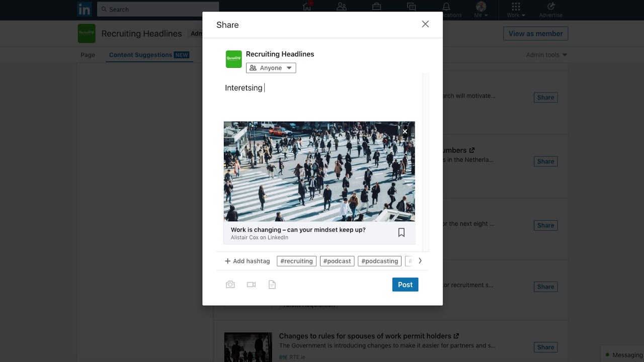Click Alistair Cox on LinkedIn text
The height and width of the screenshot is (362, 644).
tap(260, 237)
